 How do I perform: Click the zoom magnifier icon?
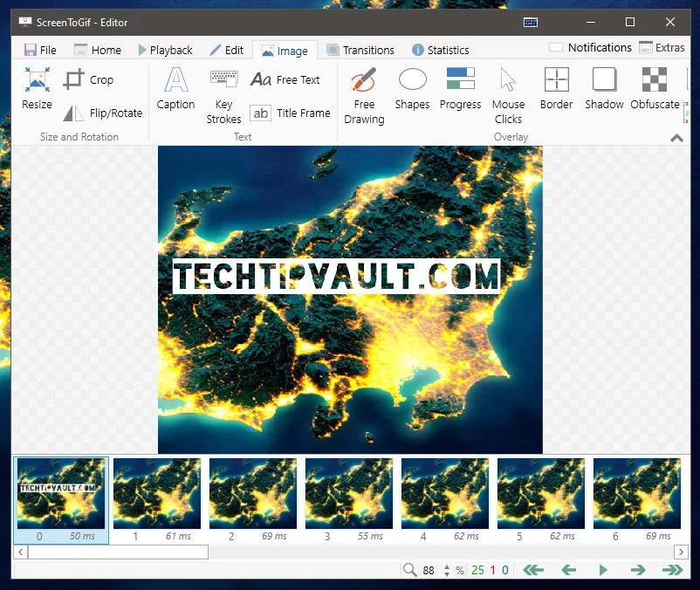point(409,569)
